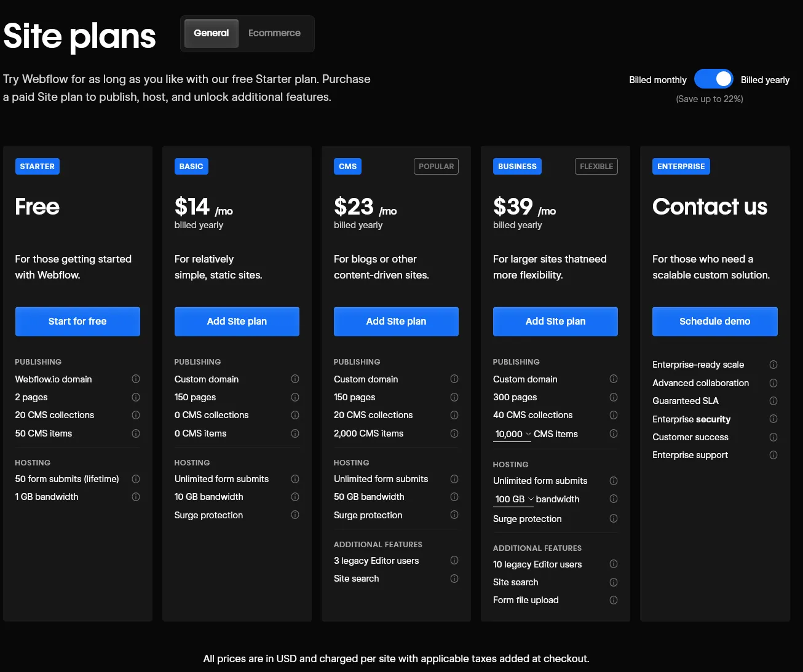Click the FLEXIBLE tag on Business plan
Screen dimensions: 803x672
[x=596, y=167]
